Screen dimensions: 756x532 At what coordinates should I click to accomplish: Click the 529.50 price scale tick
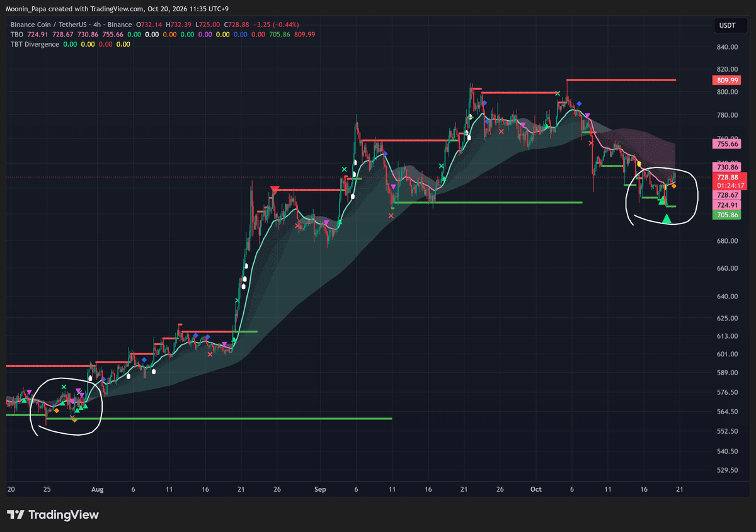click(727, 470)
